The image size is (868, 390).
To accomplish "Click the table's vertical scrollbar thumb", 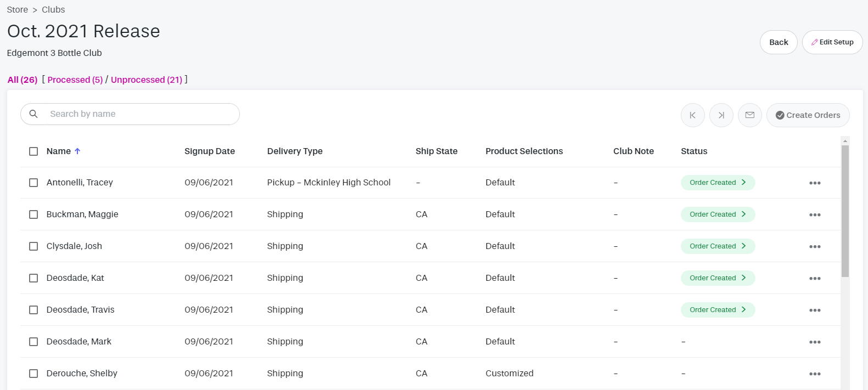I will coord(845,211).
